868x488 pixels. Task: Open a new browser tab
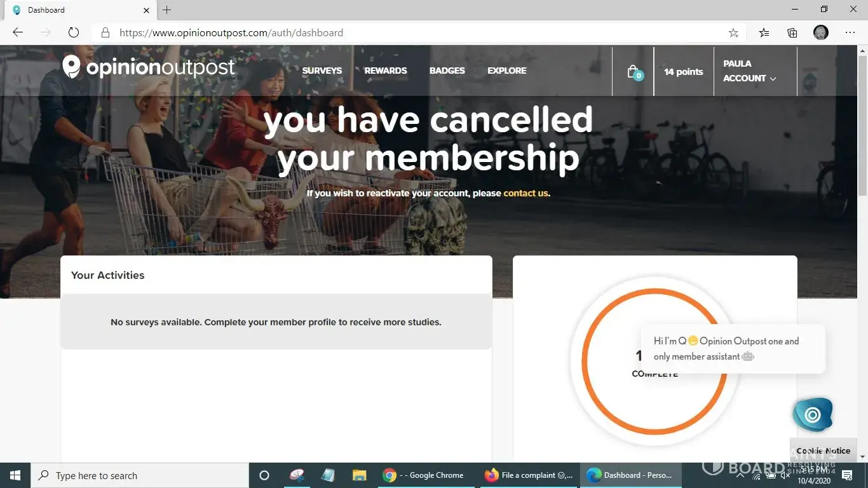(x=167, y=10)
